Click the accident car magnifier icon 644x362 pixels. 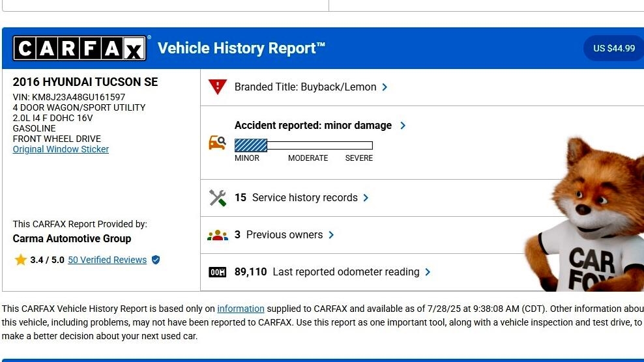217,143
